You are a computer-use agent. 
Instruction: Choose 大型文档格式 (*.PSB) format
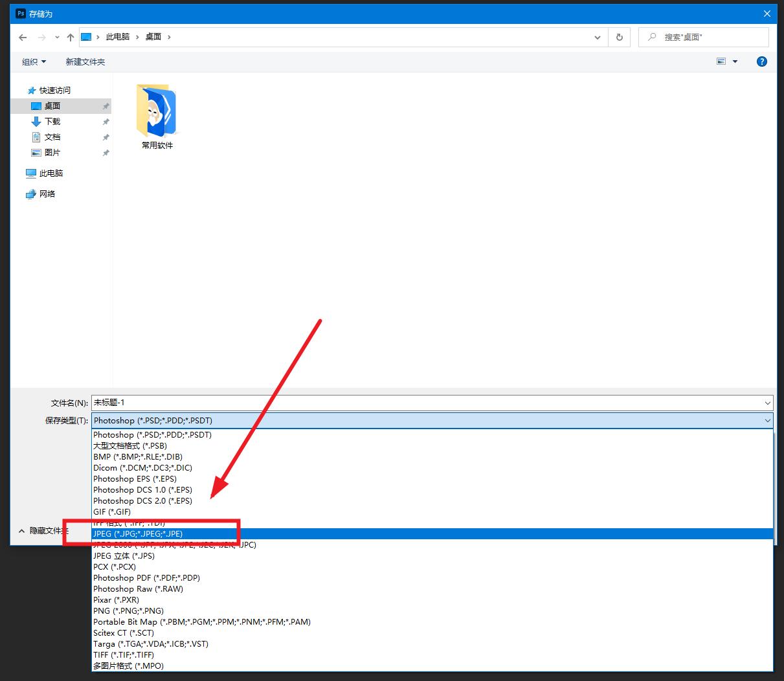click(x=432, y=446)
